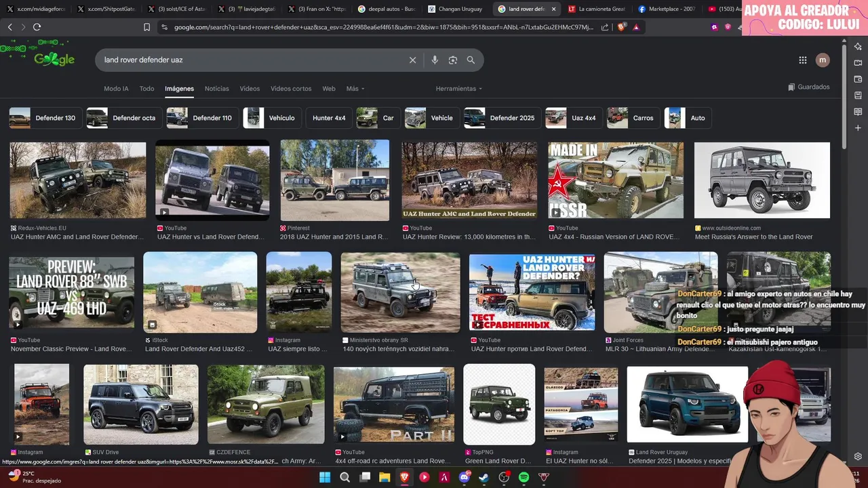The width and height of the screenshot is (868, 488).
Task: Open Spotify from the taskbar
Action: click(524, 477)
